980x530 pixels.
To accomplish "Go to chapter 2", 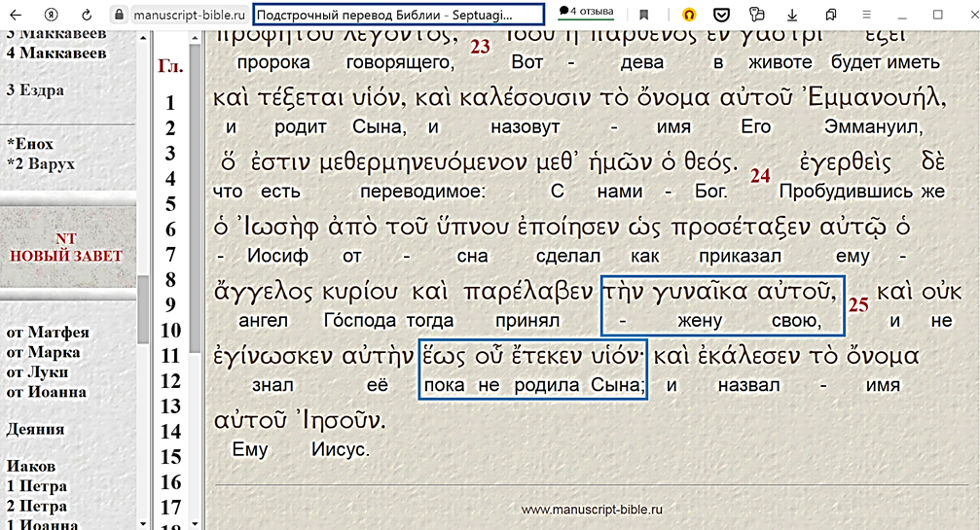I will pyautogui.click(x=170, y=128).
